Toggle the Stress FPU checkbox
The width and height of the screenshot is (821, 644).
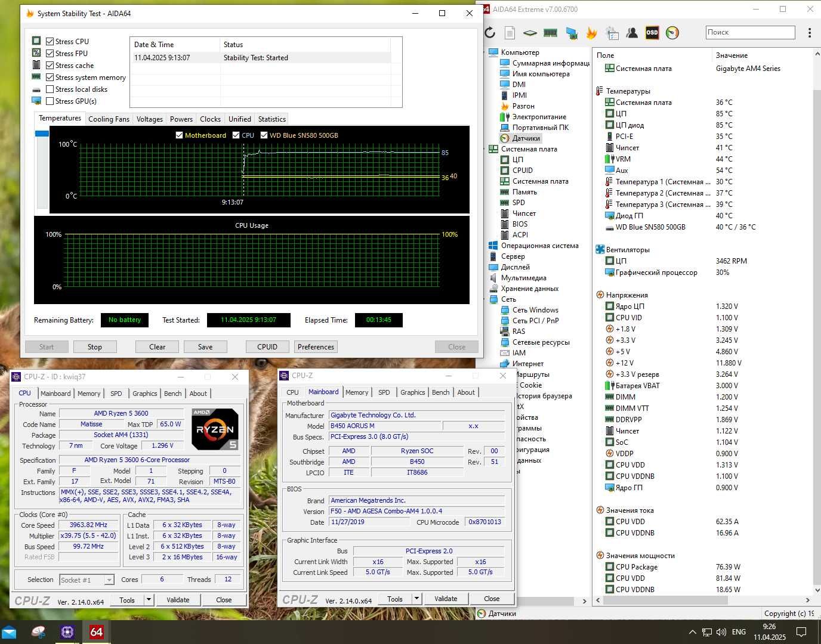tap(50, 54)
